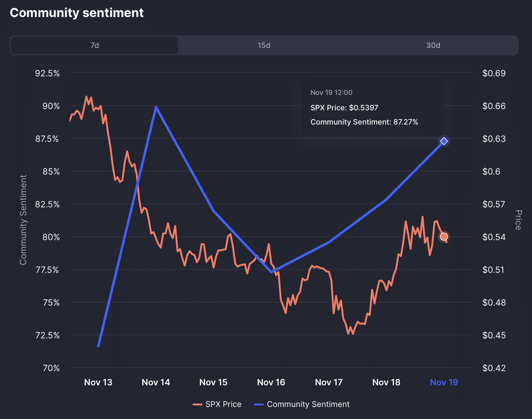Click the sentiment peak on Nov 14

[156, 107]
